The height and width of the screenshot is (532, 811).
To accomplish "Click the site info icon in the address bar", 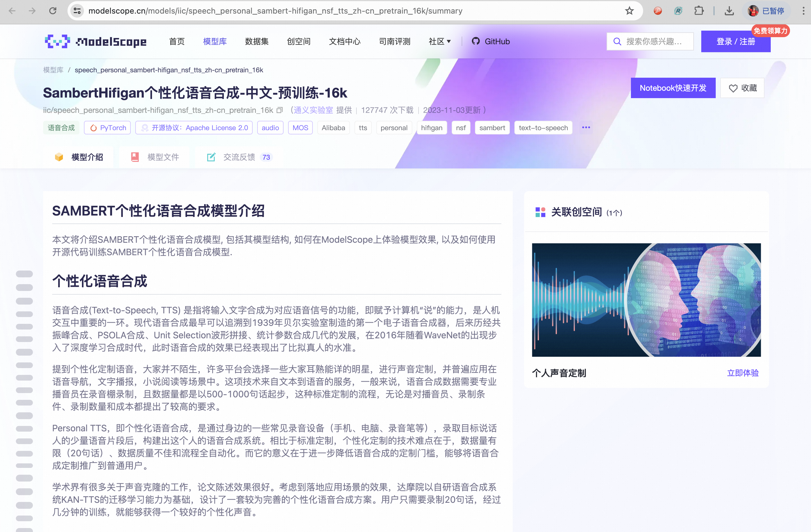I will [77, 11].
